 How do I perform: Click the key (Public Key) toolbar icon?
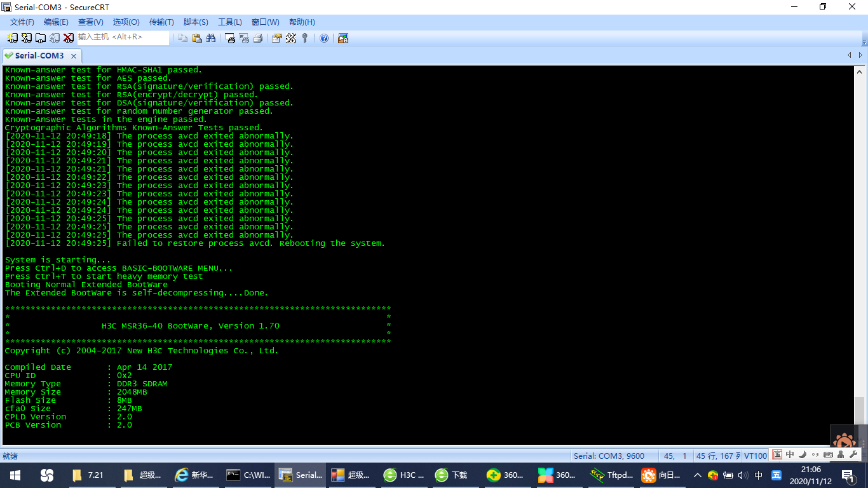(x=305, y=38)
